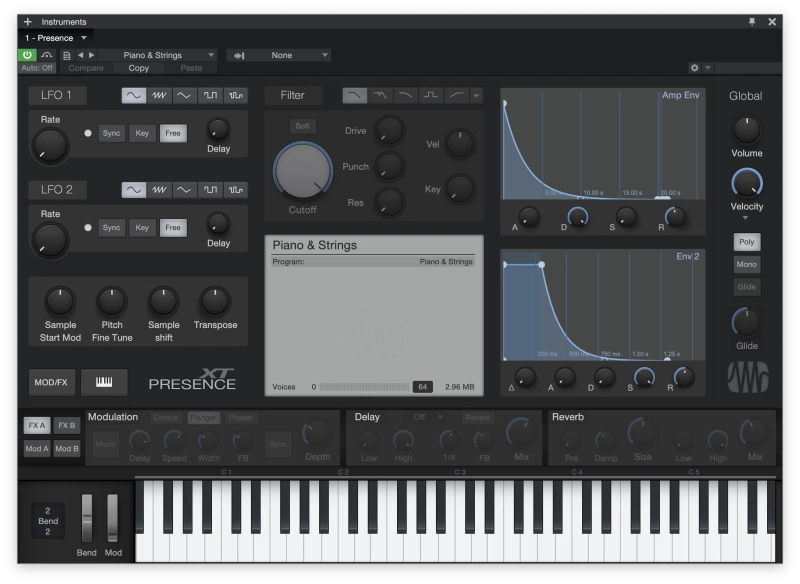This screenshot has width=800, height=584.
Task: Expand the None sidechain input dropdown
Action: [281, 55]
